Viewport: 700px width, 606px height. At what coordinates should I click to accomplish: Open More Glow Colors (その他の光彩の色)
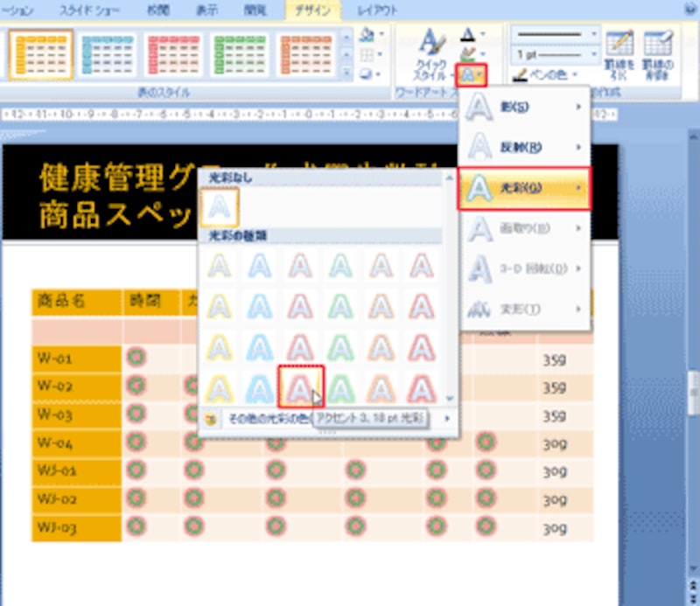(x=326, y=419)
